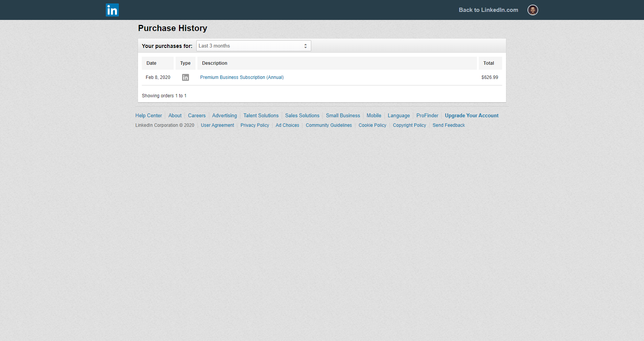Click Upgrade Your Account

pos(472,115)
